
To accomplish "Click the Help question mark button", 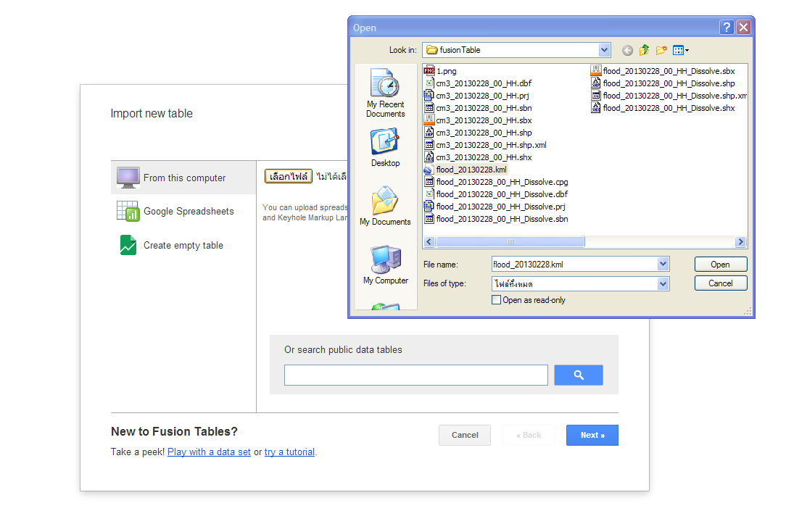I will 727,27.
